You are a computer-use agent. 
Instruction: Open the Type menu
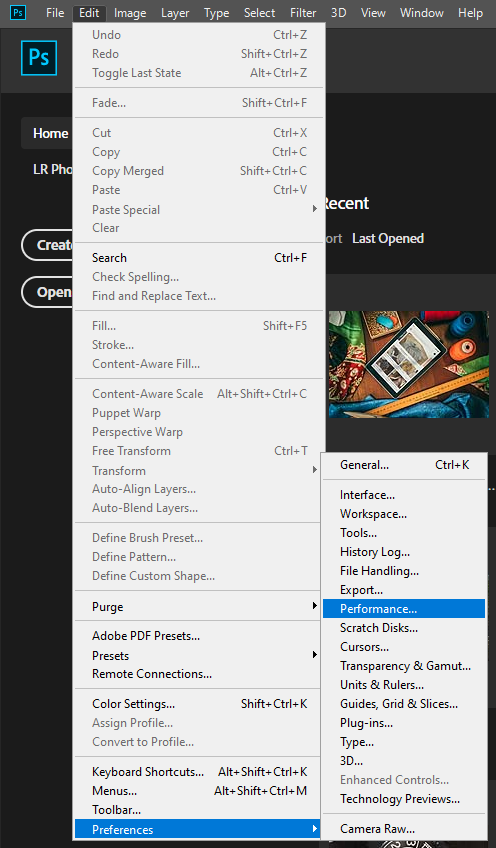216,12
